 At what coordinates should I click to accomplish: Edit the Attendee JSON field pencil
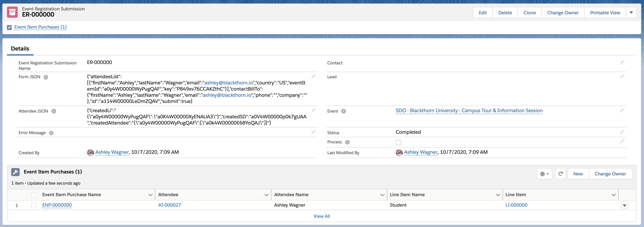tap(314, 110)
